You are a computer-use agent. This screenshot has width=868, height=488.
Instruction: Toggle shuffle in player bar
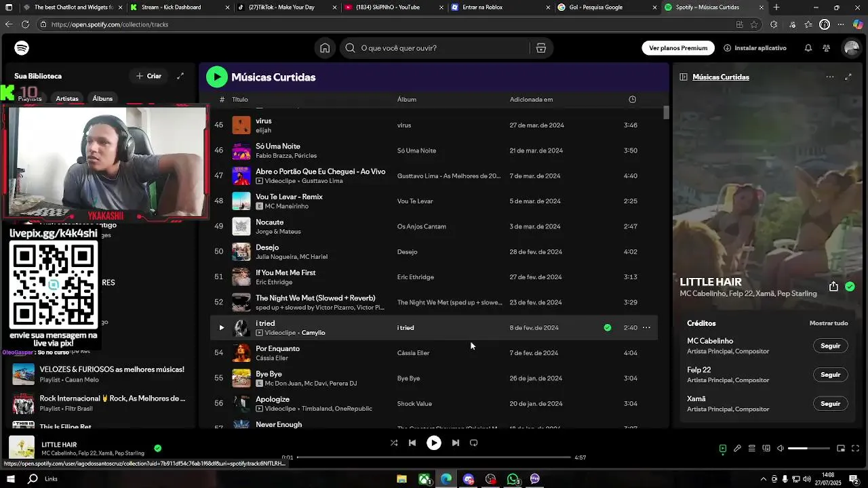click(x=394, y=443)
